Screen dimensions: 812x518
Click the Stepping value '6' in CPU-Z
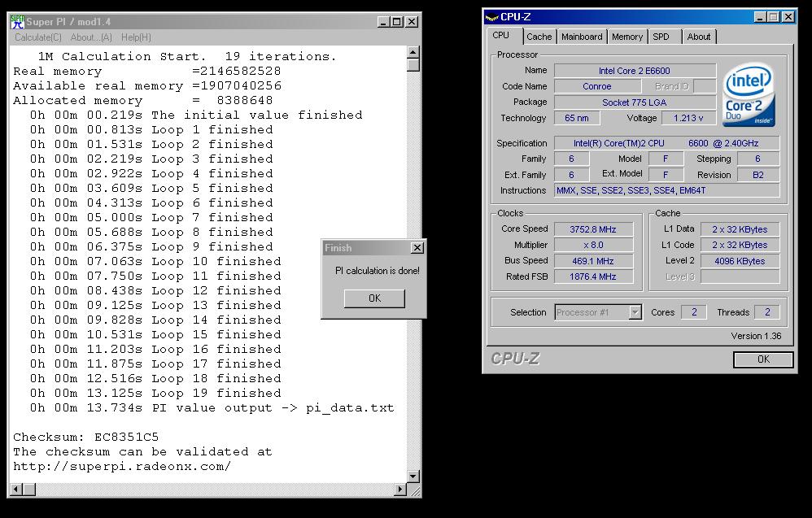click(x=758, y=159)
